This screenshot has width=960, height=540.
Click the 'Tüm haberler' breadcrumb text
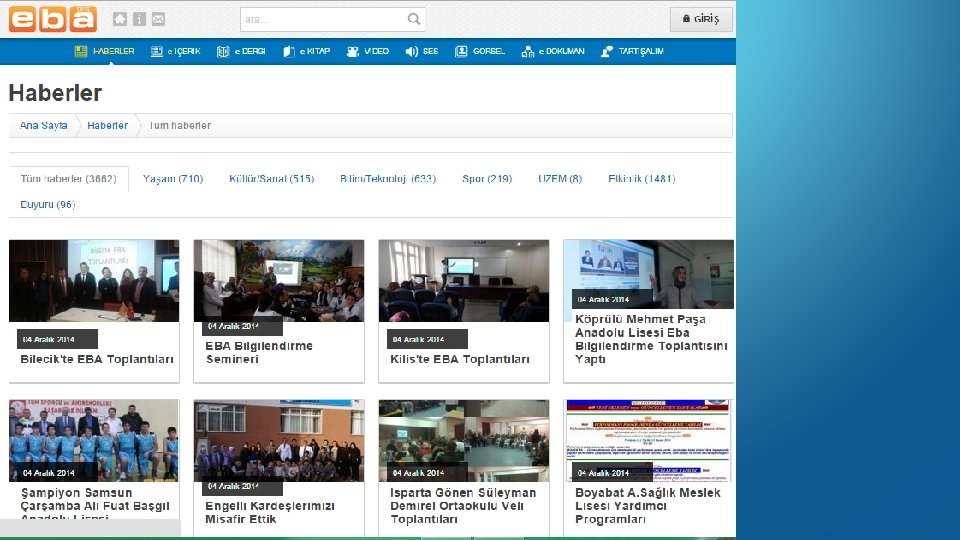(x=180, y=126)
